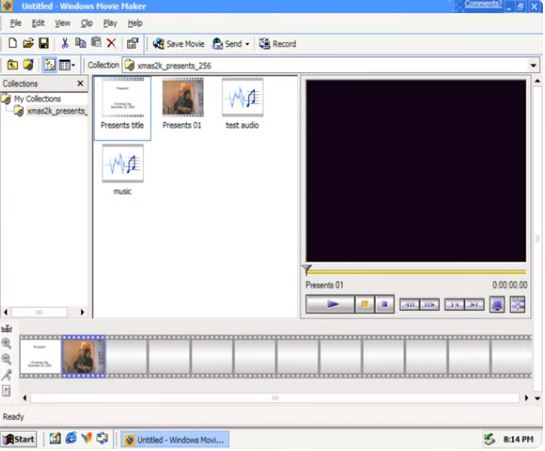Screen dimensions: 545x451
Task: Click Collections pane scroll right arrow
Action: point(82,312)
